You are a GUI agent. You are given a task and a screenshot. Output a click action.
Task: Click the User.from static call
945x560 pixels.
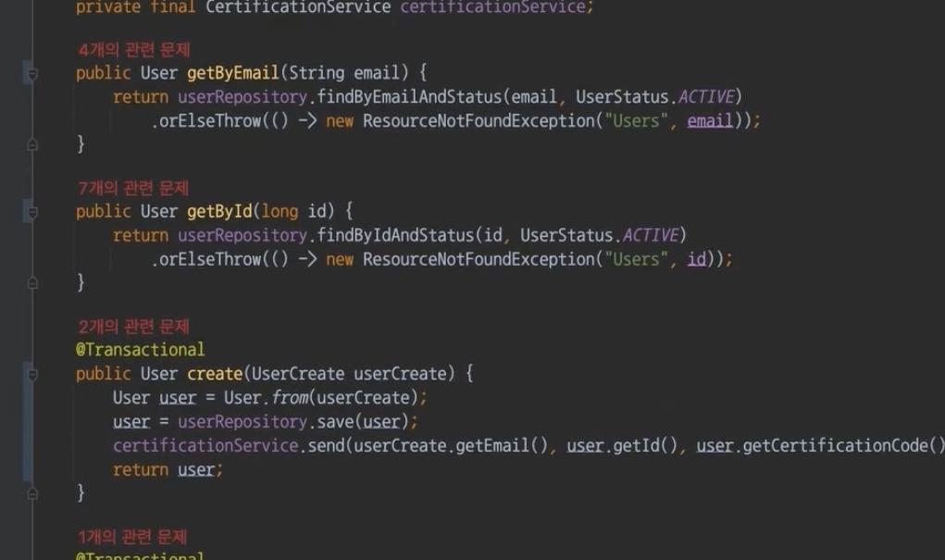[266, 398]
